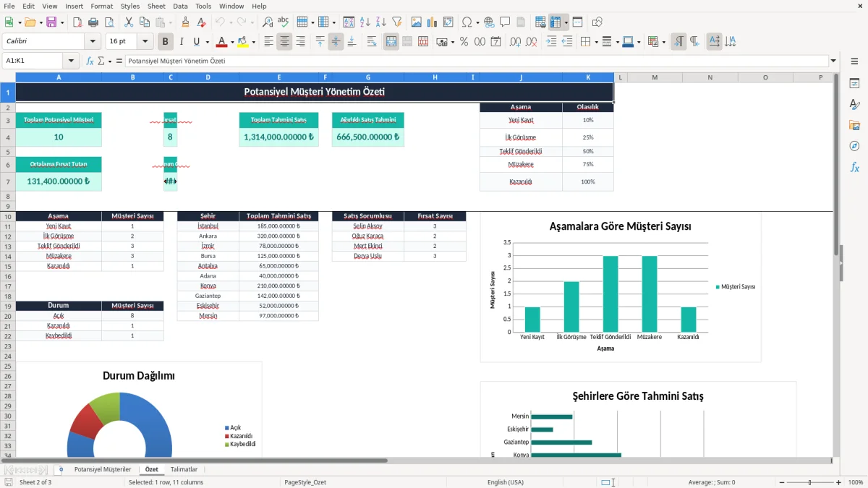
Task: Open the Function Wizard fx icon
Action: click(x=90, y=61)
